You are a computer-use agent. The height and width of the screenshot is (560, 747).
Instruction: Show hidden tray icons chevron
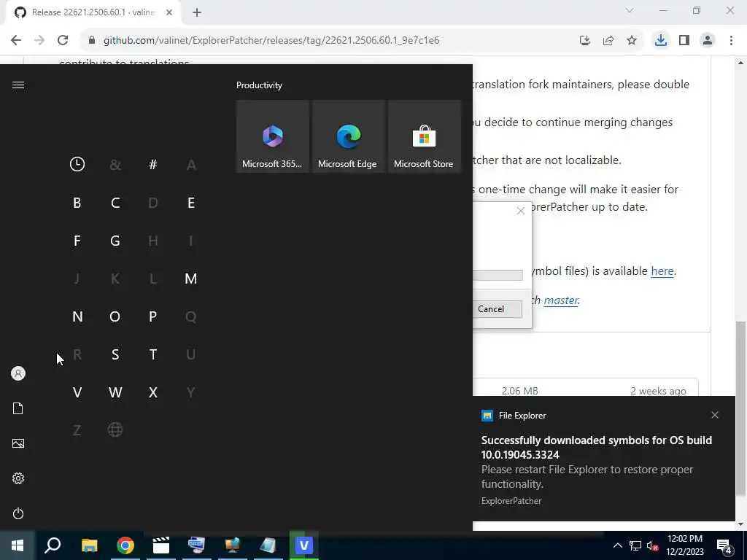pos(617,545)
